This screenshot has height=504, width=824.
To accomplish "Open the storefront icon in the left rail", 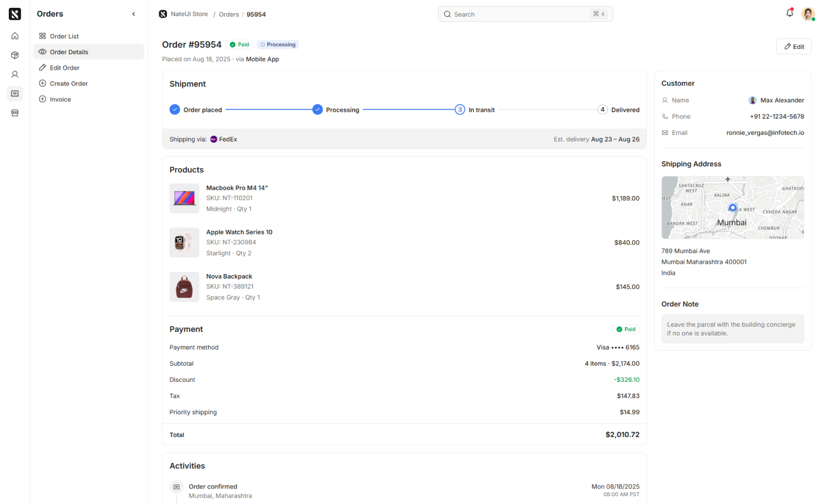I will pos(15,113).
